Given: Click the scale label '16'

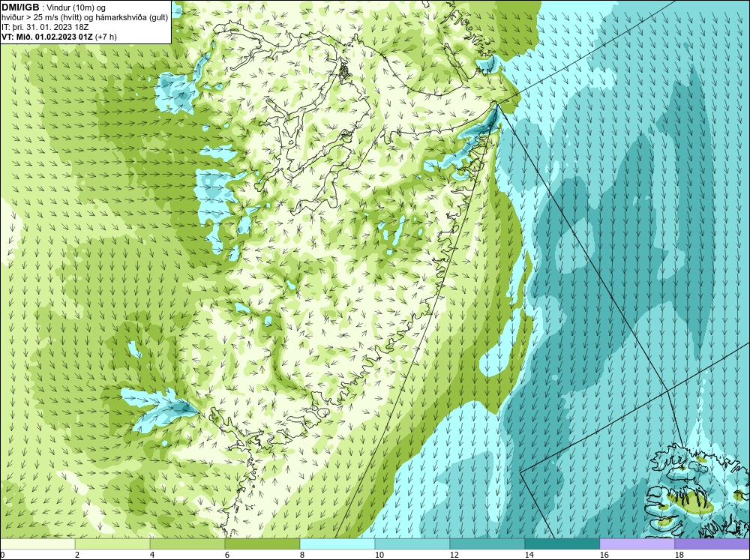Looking at the screenshot, I should pos(604,555).
